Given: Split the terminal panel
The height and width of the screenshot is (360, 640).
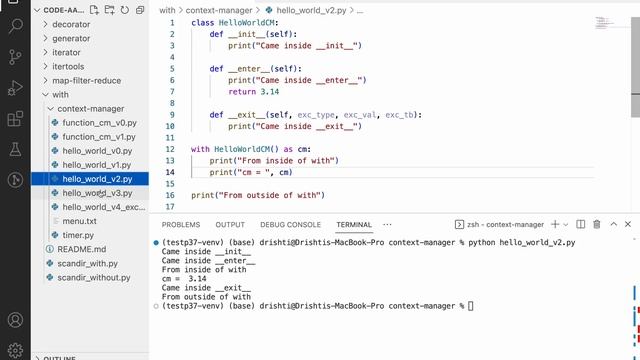Looking at the screenshot, I should [x=580, y=224].
